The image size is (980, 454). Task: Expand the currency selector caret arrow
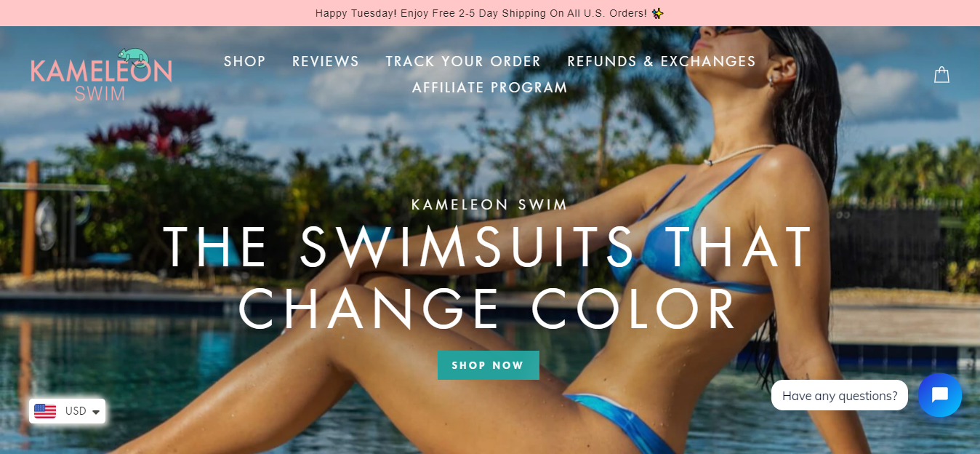[95, 412]
